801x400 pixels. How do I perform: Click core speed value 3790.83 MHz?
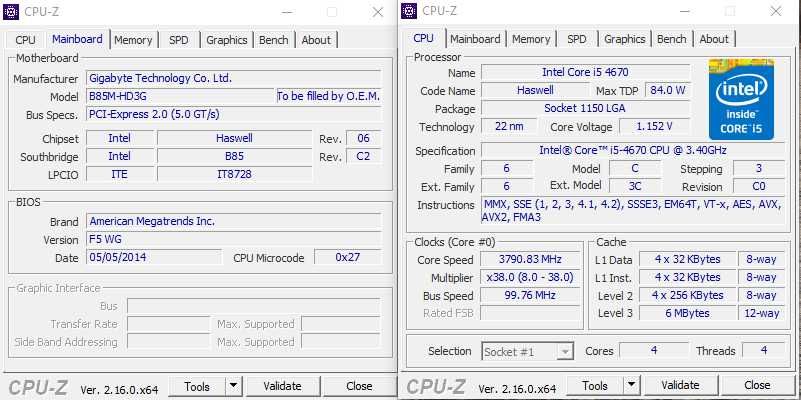click(530, 260)
